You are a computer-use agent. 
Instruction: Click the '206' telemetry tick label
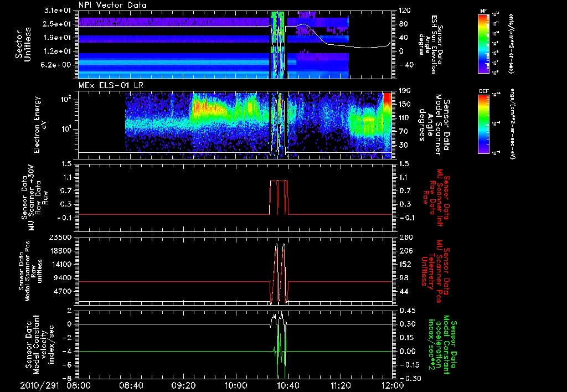click(405, 251)
